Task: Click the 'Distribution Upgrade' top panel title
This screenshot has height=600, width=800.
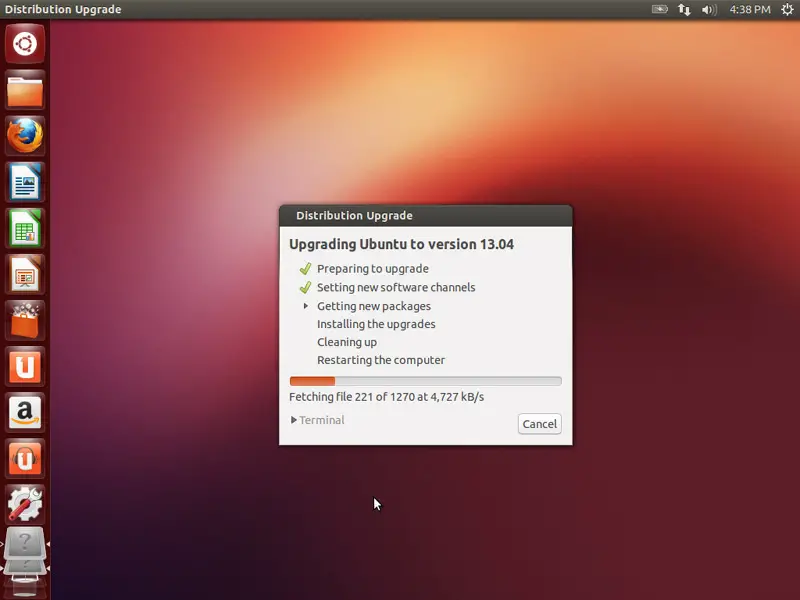Action: point(63,9)
